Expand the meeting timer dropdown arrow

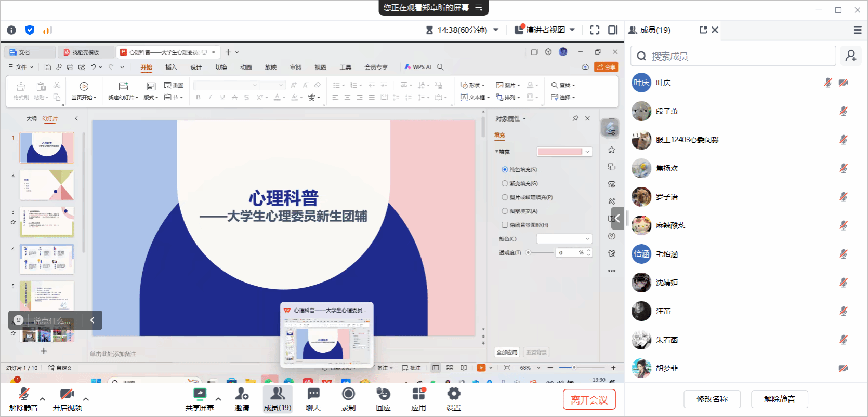[x=496, y=30]
